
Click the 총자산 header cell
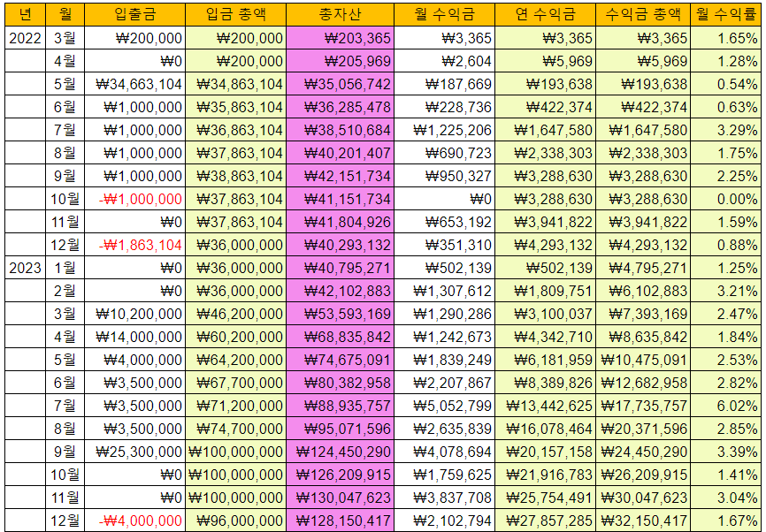pos(340,14)
